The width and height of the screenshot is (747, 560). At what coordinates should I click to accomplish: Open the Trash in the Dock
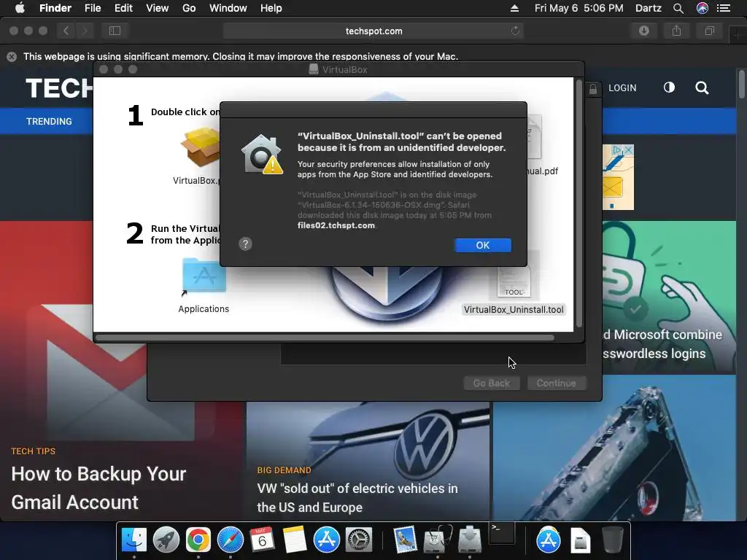[613, 540]
